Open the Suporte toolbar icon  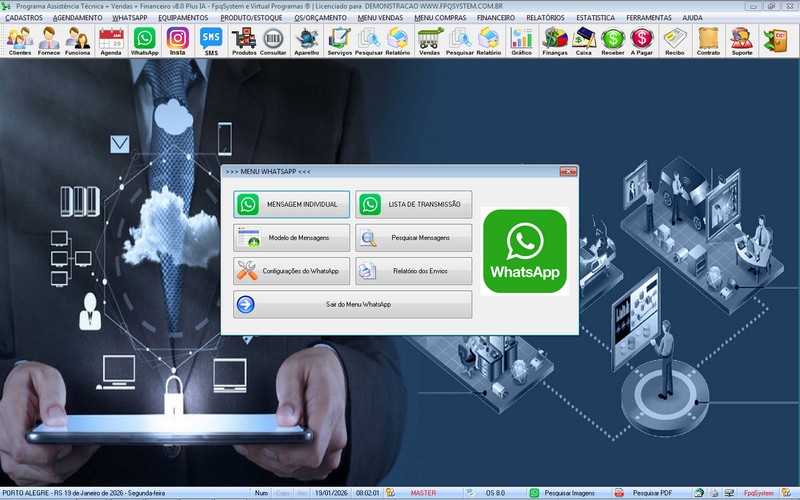coord(742,41)
